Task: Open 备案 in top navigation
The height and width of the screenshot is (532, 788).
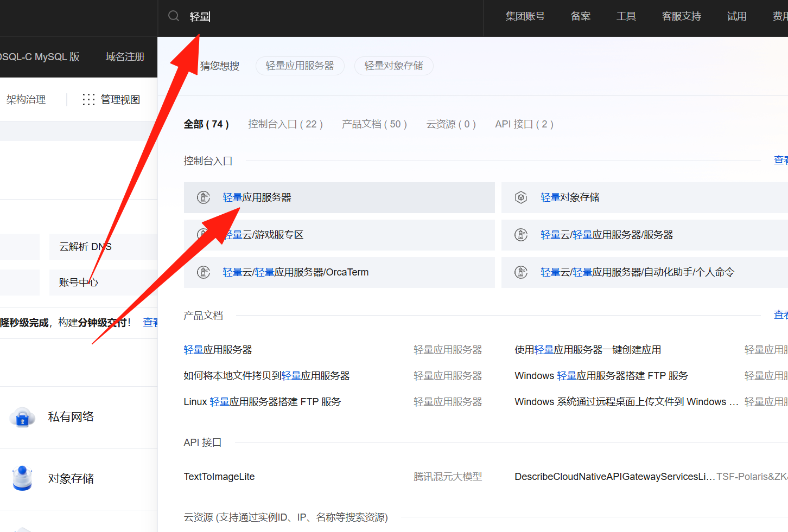Action: click(581, 16)
